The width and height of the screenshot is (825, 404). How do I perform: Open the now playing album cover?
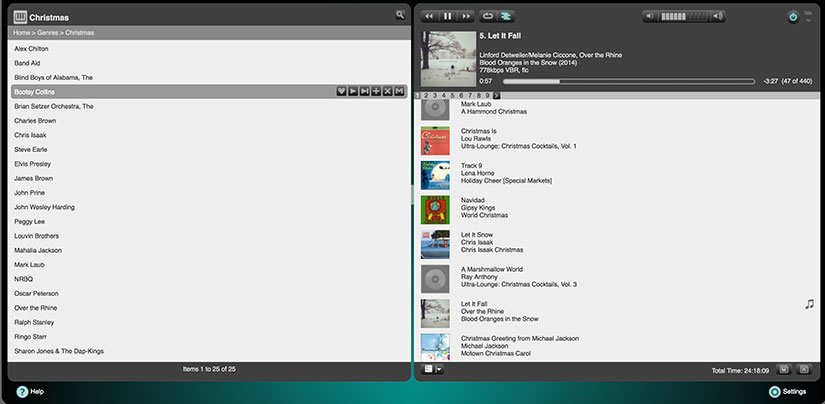[x=448, y=59]
